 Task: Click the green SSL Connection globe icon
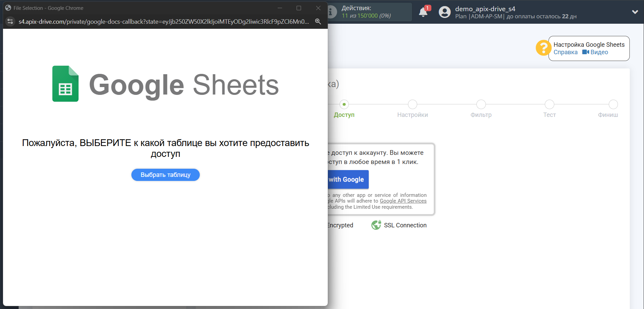[376, 225]
